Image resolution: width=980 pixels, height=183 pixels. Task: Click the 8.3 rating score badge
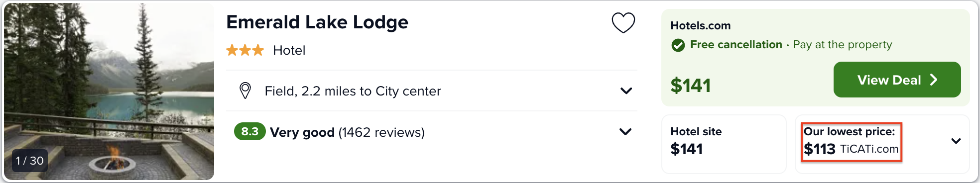[x=249, y=131]
